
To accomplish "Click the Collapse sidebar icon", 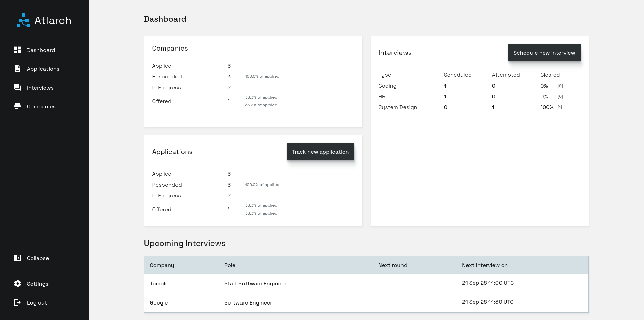I will 18,258.
